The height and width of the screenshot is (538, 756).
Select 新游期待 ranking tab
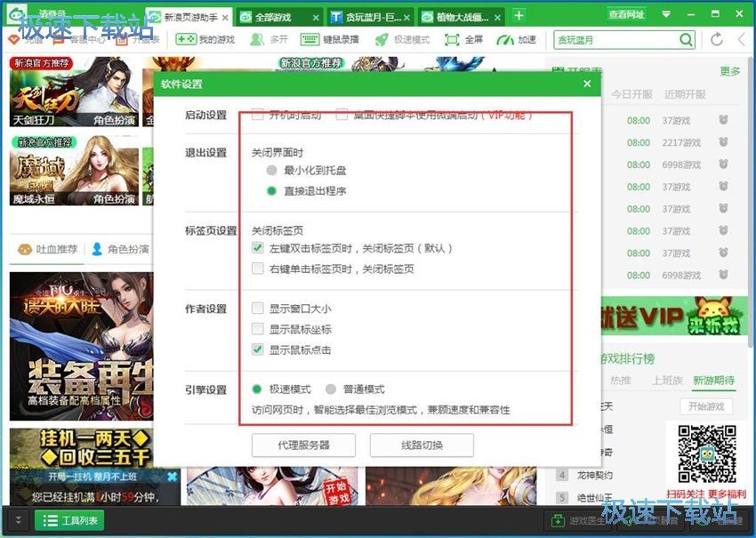[x=714, y=381]
